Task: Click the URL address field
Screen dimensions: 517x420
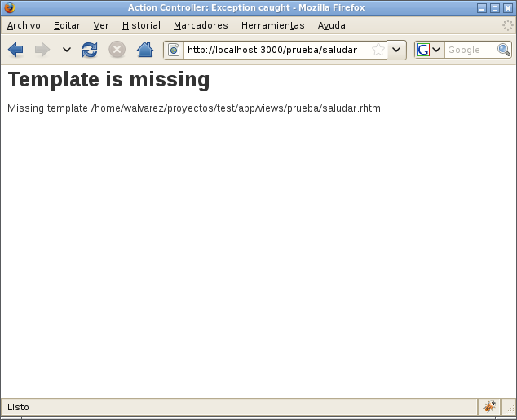Action: coord(277,50)
